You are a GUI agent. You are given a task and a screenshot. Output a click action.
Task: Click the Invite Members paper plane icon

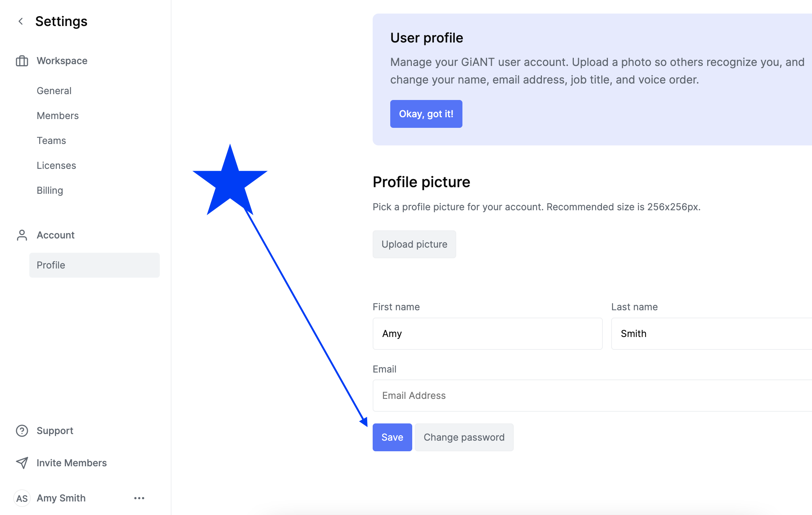pyautogui.click(x=22, y=463)
